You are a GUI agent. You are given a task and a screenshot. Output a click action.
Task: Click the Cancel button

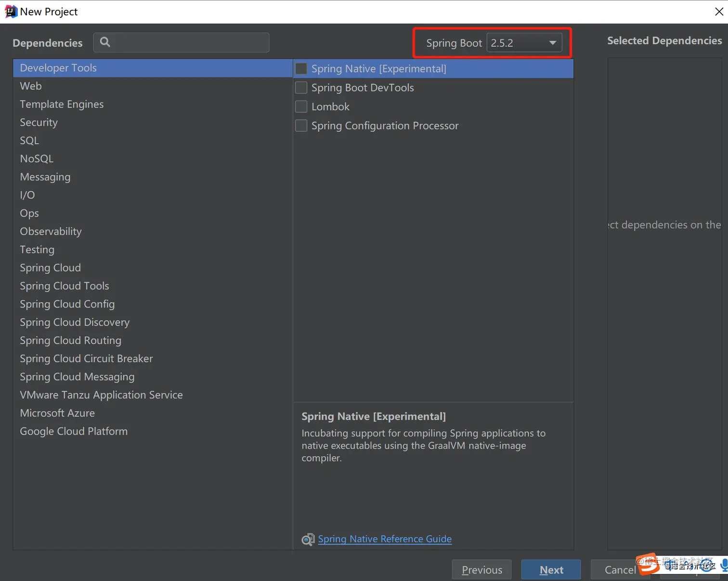click(x=620, y=570)
